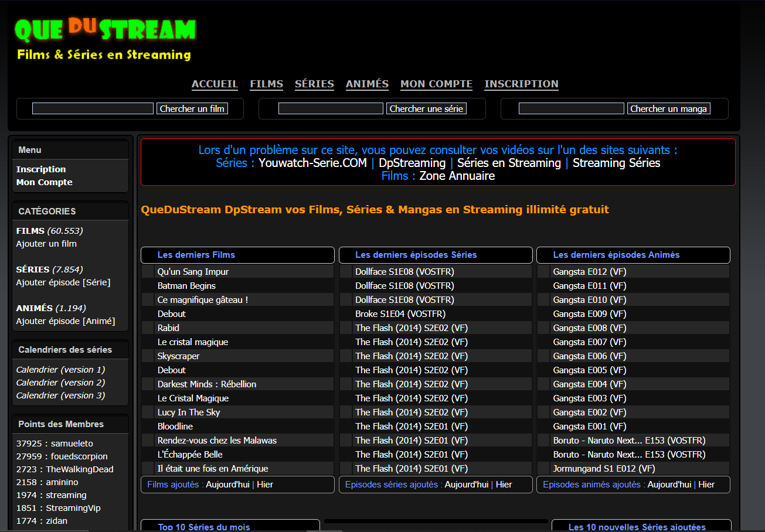The height and width of the screenshot is (532, 765).
Task: Open the 'Séries en Streaming' link
Action: coord(509,163)
